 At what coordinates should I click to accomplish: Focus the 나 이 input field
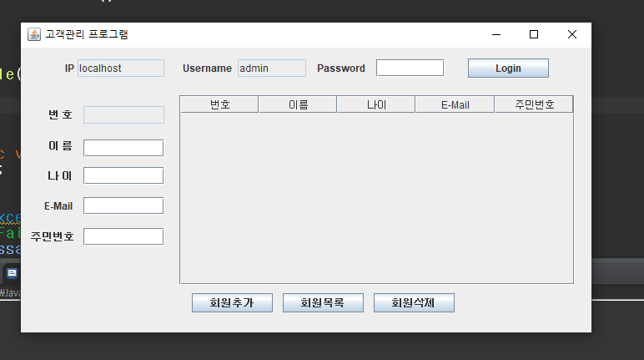point(123,175)
